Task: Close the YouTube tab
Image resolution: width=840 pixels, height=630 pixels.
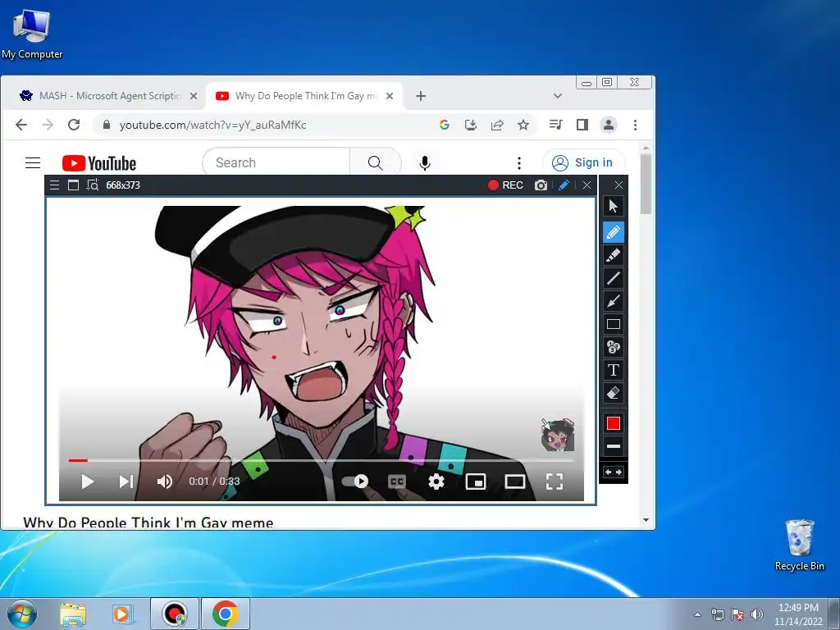Action: 390,96
